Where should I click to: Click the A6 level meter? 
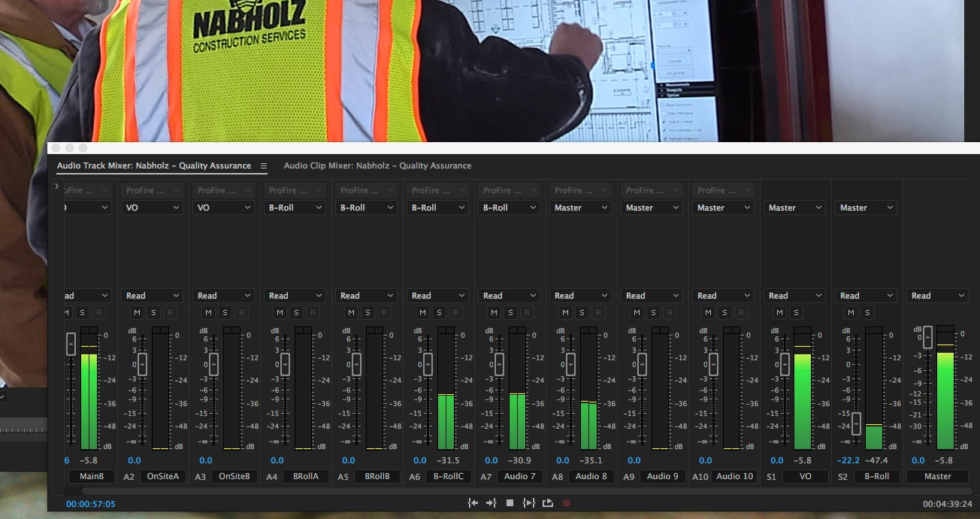click(x=446, y=388)
